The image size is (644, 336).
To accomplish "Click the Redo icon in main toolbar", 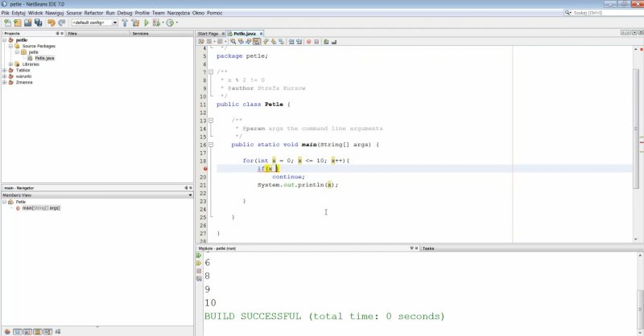I will [61, 23].
